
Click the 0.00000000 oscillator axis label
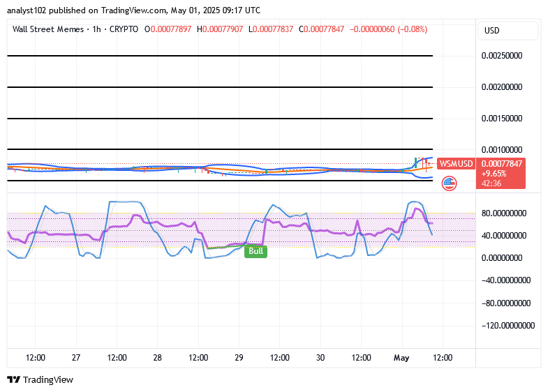(502, 258)
